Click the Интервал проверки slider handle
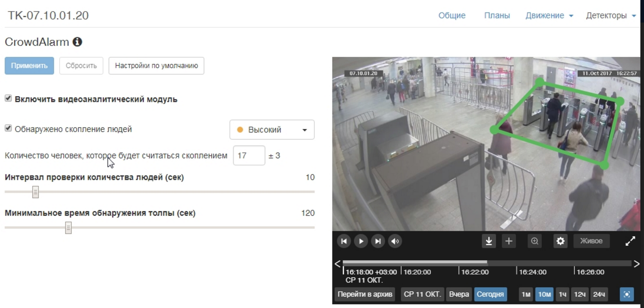Screen dimensions: 644x308 pyautogui.click(x=36, y=192)
